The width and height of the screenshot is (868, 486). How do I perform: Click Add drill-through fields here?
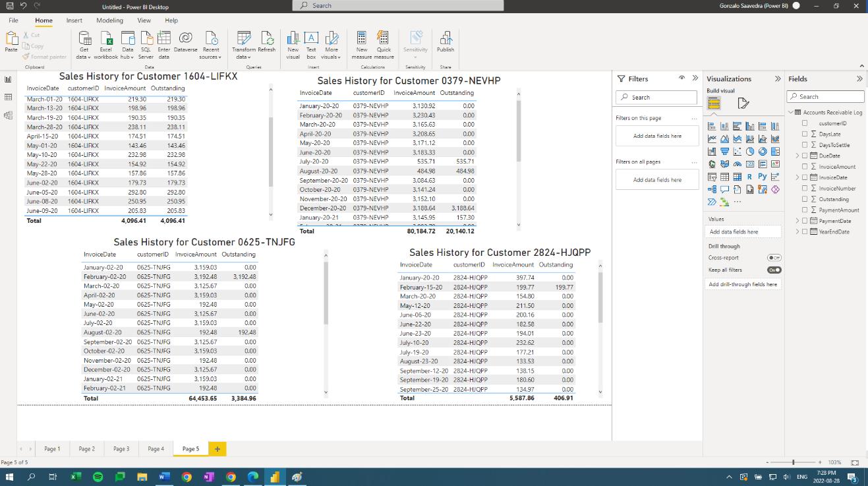point(743,284)
